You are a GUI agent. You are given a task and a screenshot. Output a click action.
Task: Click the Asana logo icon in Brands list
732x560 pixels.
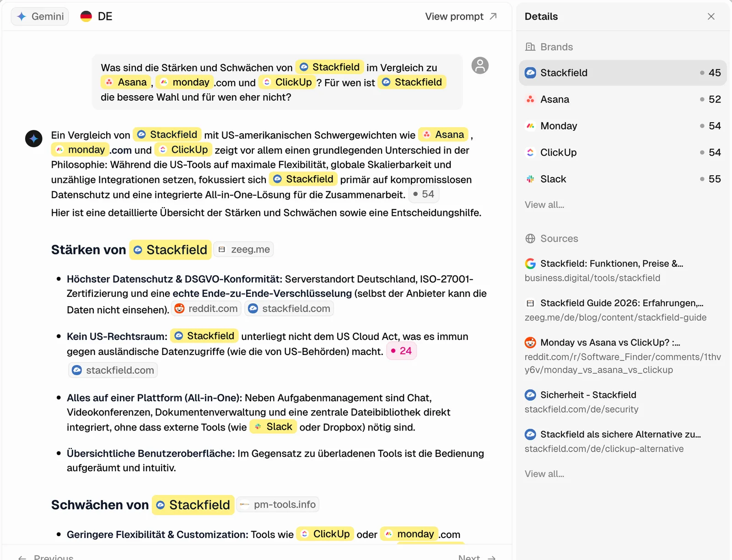click(530, 99)
